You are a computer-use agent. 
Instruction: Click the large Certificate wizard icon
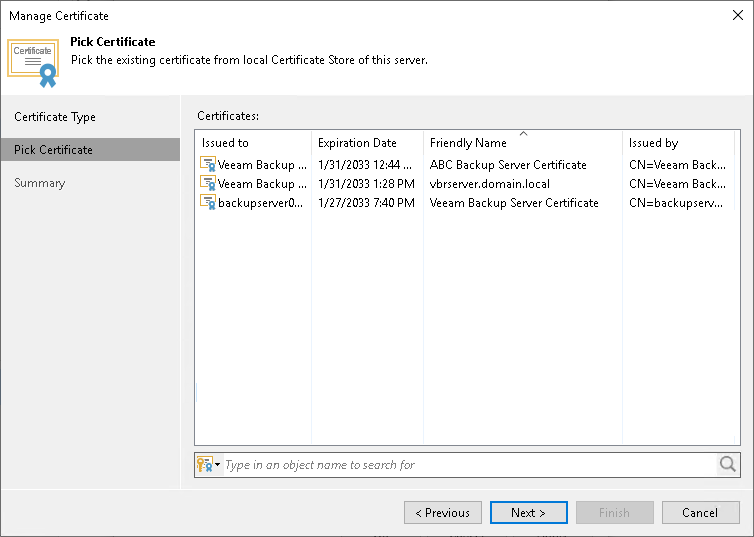coord(33,63)
